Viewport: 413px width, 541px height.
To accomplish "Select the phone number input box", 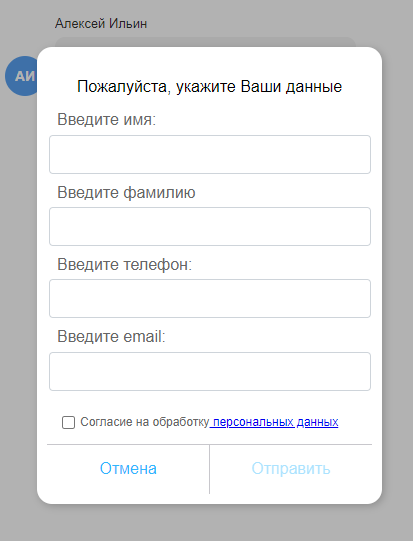I will point(210,298).
